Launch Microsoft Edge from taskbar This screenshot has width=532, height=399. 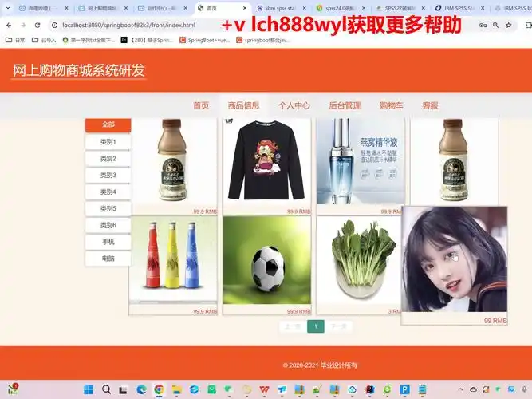[141, 389]
